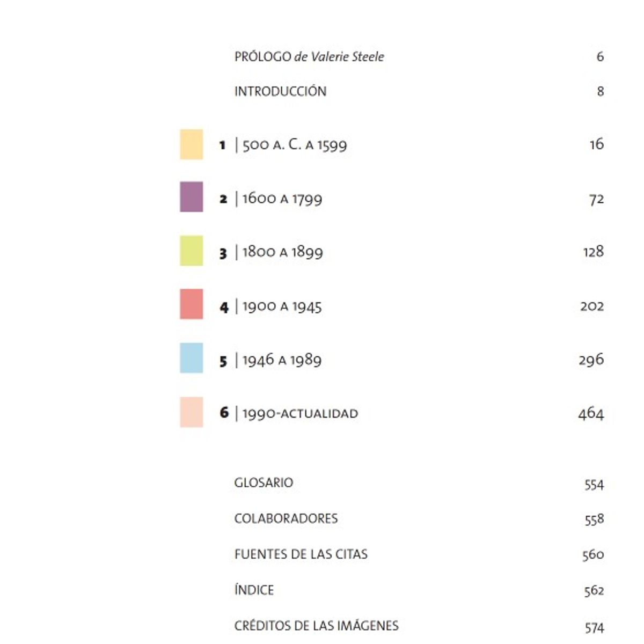
Task: Open the PRÓLOGO de Valerie Steele entry
Action: (x=309, y=56)
